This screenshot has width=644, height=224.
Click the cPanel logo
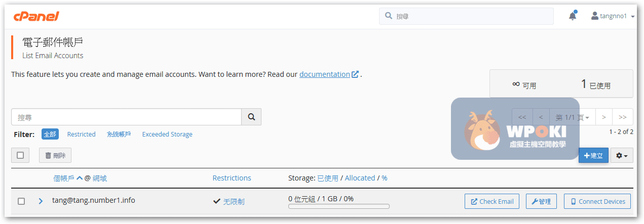point(36,16)
